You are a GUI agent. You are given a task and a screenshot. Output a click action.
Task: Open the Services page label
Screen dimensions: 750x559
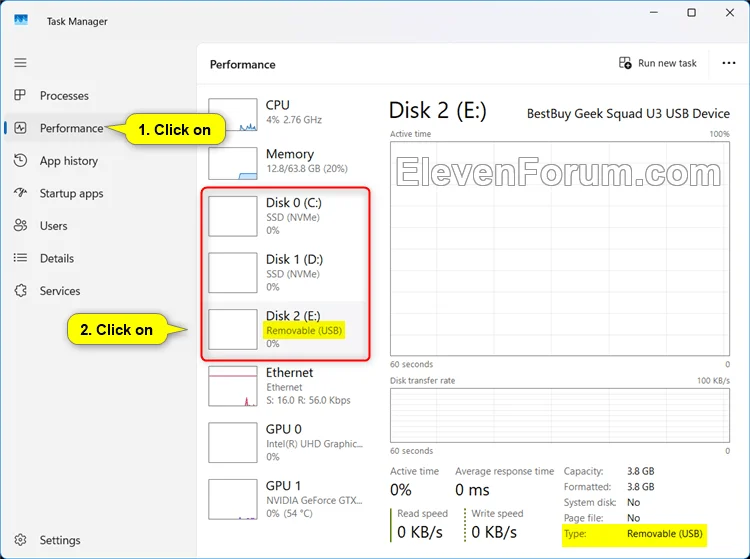tap(60, 291)
